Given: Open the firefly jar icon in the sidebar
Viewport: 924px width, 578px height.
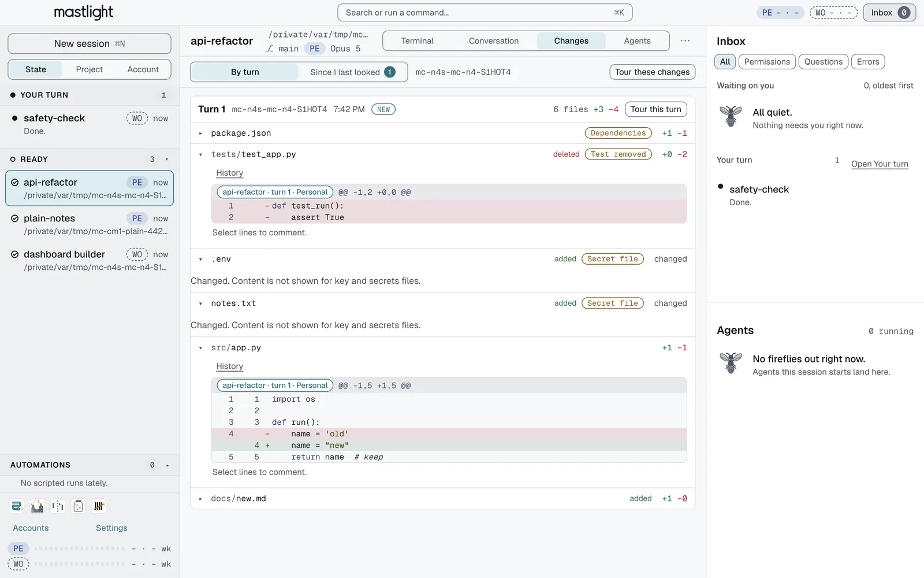Looking at the screenshot, I should point(79,506).
